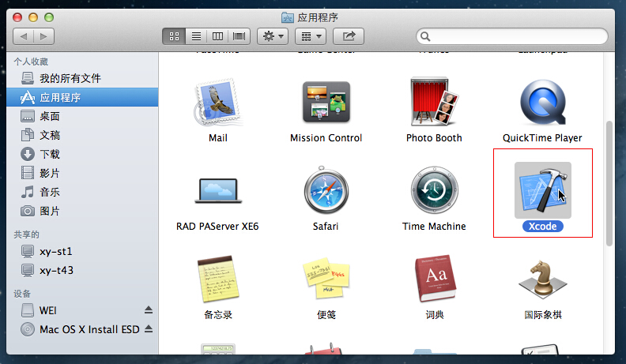Click the Finder search field

pos(512,36)
